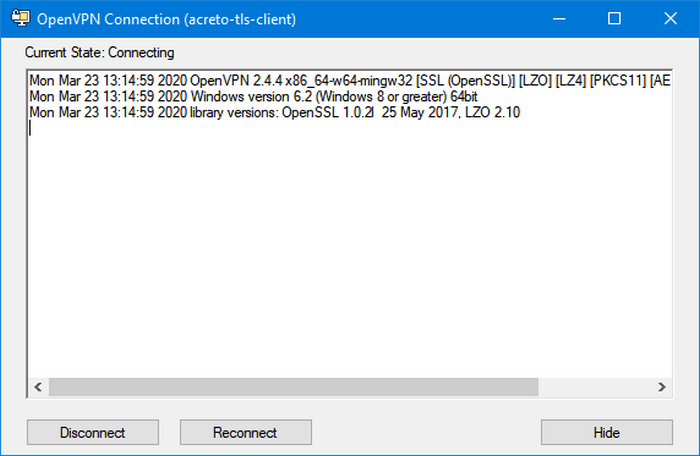The width and height of the screenshot is (700, 456).
Task: Disconnect the VPN connection
Action: pyautogui.click(x=92, y=432)
